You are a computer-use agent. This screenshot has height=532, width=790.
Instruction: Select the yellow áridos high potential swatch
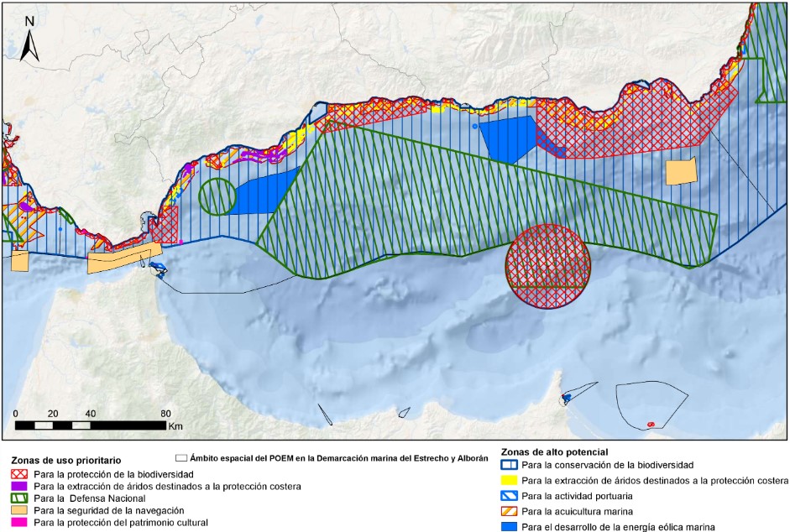tap(509, 481)
